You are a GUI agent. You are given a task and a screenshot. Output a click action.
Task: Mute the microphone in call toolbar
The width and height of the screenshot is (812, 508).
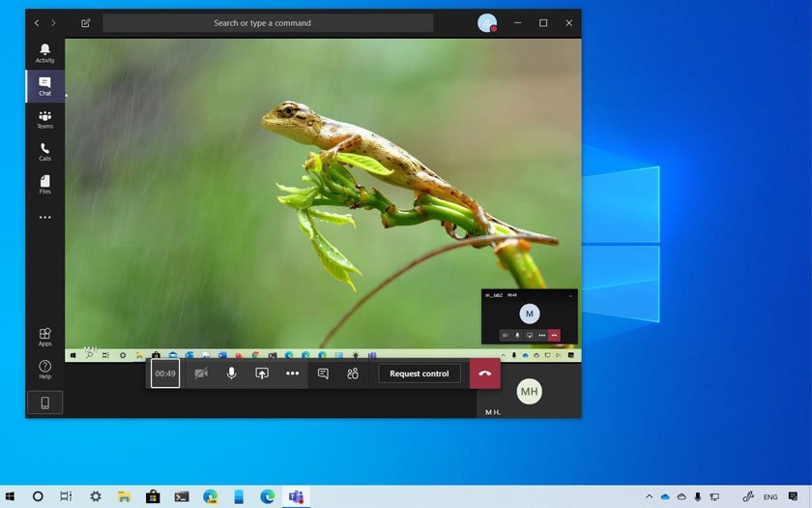tap(231, 374)
